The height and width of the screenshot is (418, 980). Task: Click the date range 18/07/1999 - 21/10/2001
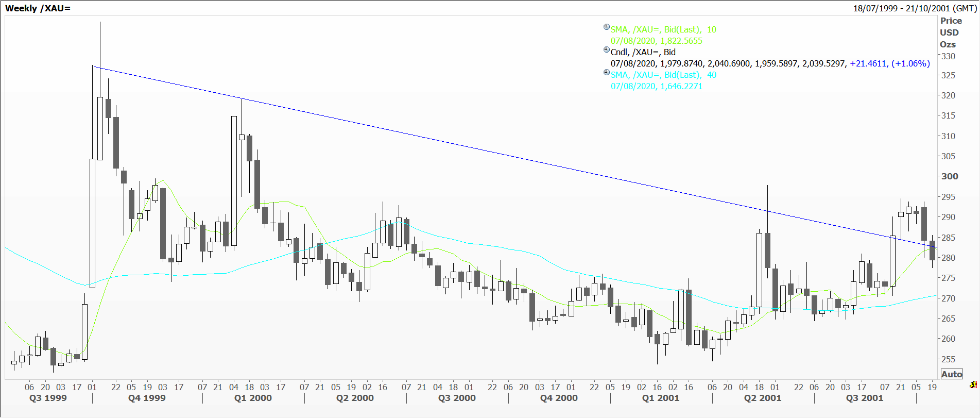point(901,8)
